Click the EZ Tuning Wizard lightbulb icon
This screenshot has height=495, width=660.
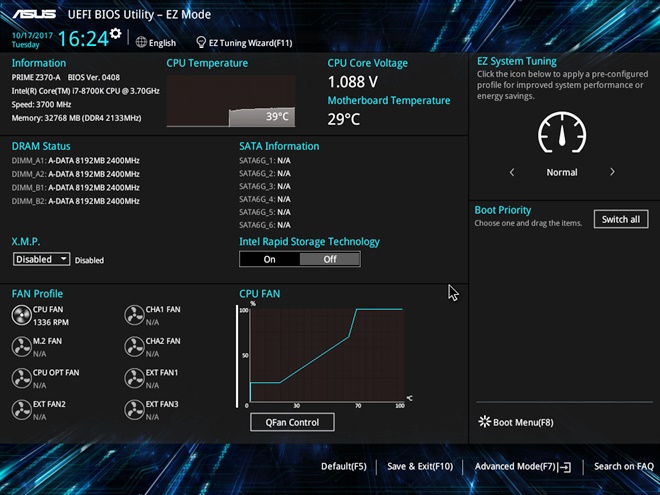(201, 42)
